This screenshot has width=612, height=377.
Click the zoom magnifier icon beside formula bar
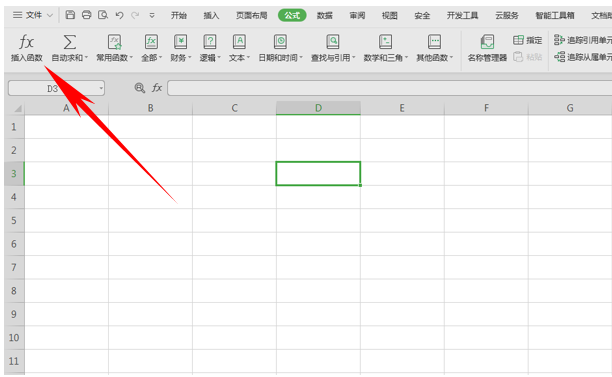[139, 88]
